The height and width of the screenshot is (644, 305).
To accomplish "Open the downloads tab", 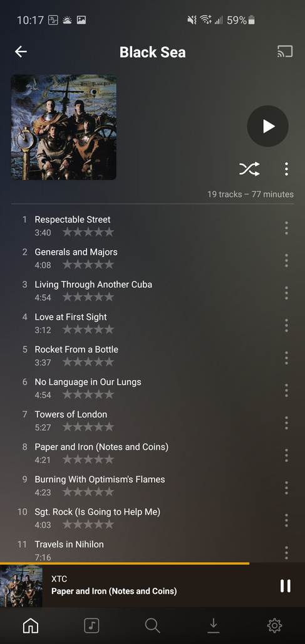I will (x=213, y=626).
